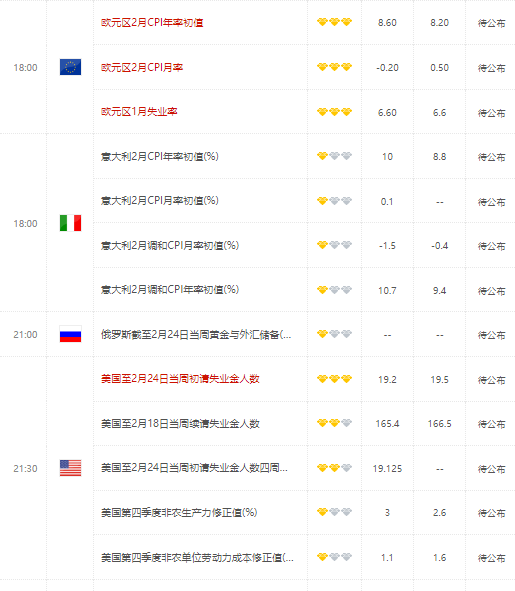Click importance diamonds for 欧元区2月CPI年率初值

point(334,22)
